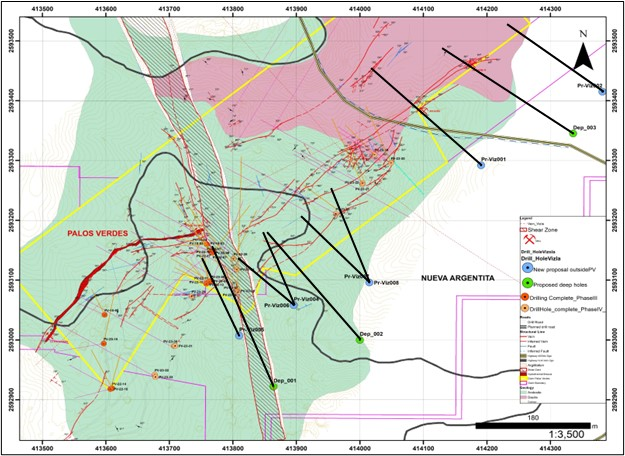The image size is (625, 456).
Task: Click the blue New proposal outsidePV legend symbol
Action: pyautogui.click(x=528, y=268)
